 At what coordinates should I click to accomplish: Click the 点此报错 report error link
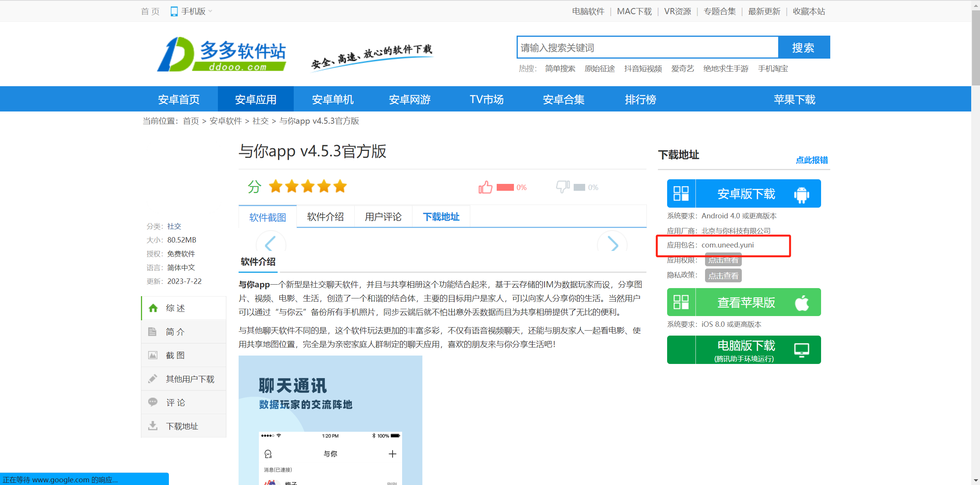[811, 160]
